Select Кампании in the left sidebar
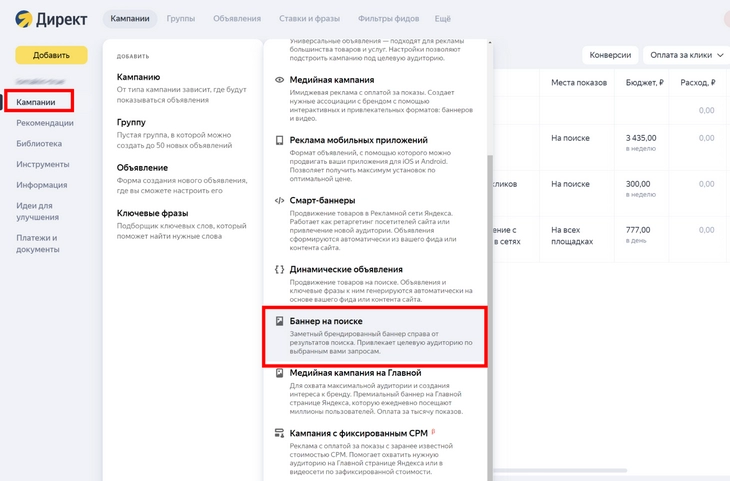730x481 pixels. (x=36, y=102)
